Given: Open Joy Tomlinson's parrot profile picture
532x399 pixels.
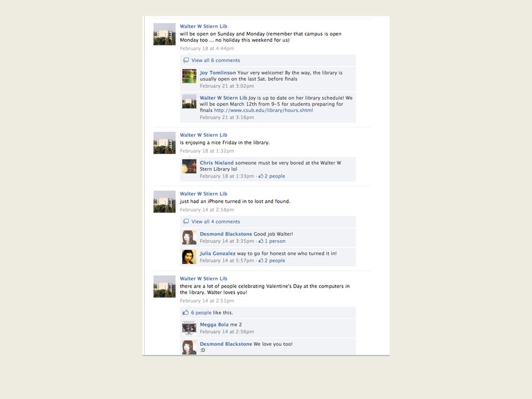Looking at the screenshot, I should pos(190,76).
